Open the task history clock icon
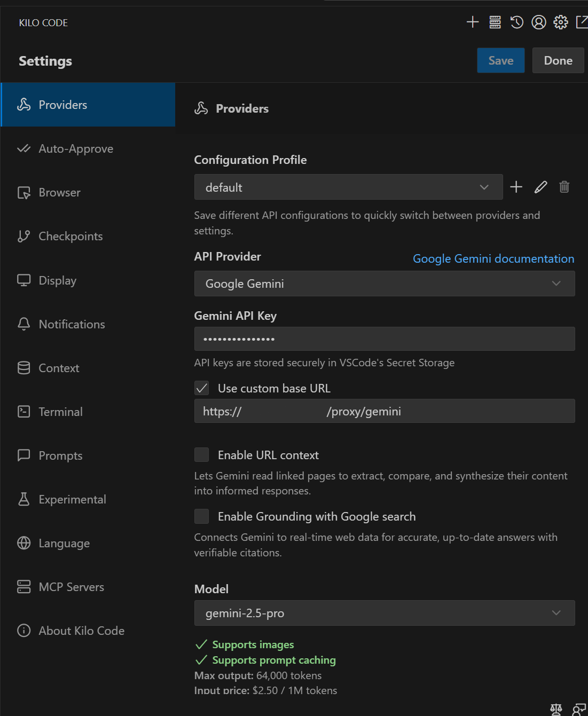This screenshot has width=588, height=716. 517,22
